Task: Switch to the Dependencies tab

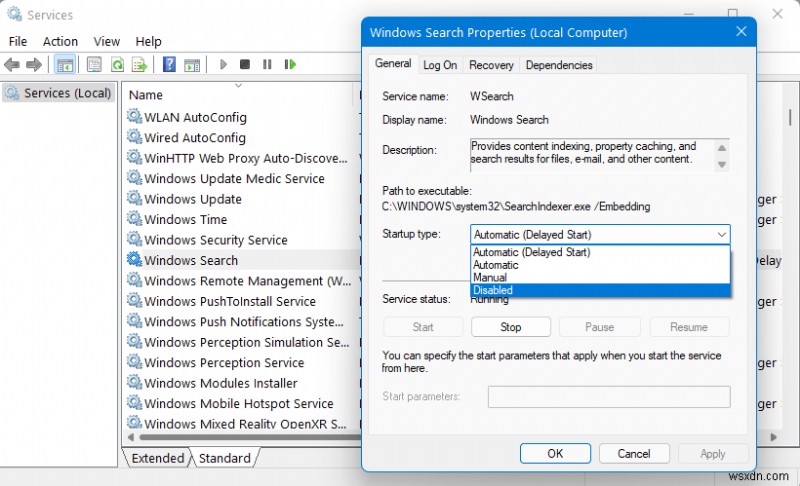Action: [x=559, y=65]
